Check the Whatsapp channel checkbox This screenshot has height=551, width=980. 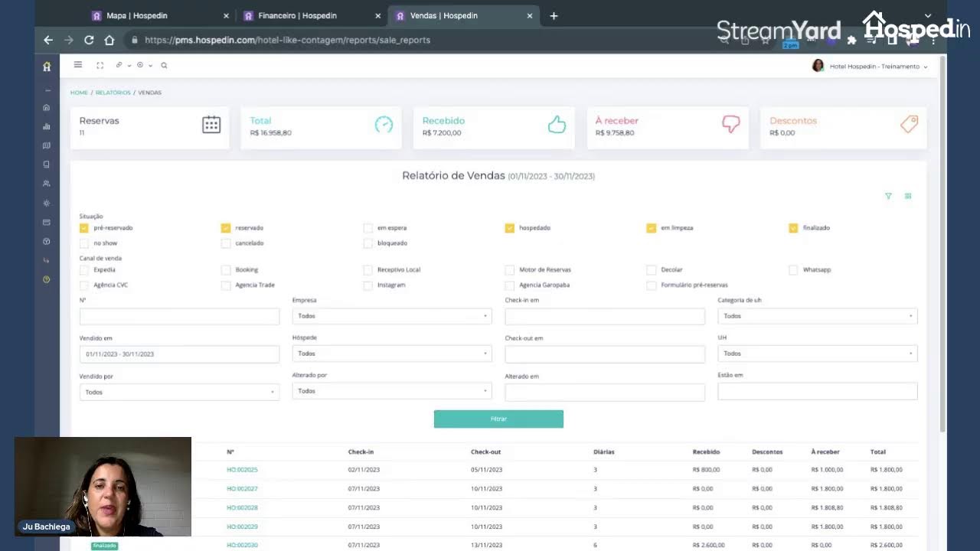point(793,270)
